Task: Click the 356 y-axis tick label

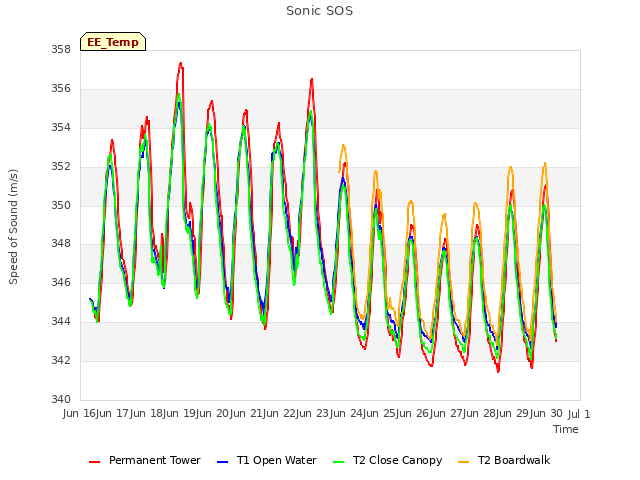Action: [x=61, y=88]
